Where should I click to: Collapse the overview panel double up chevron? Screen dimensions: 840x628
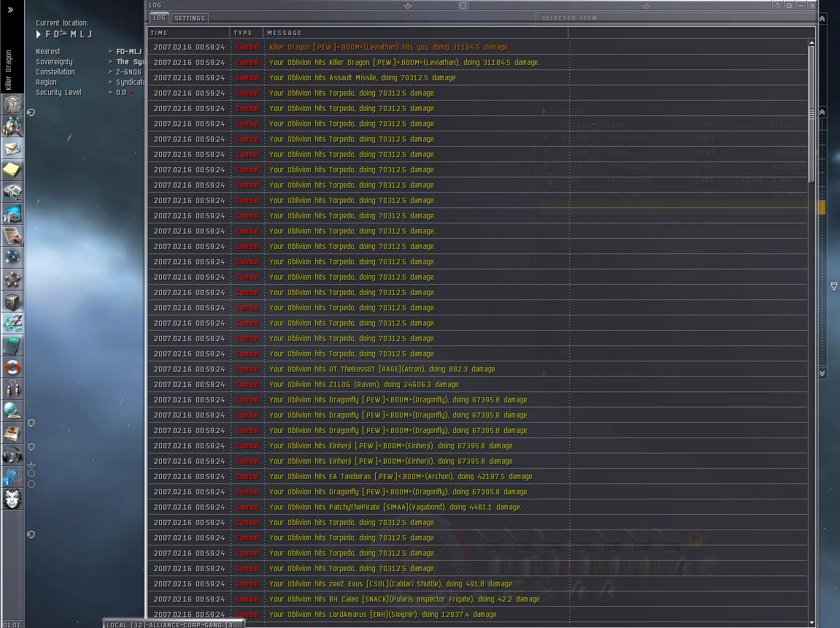click(x=822, y=112)
